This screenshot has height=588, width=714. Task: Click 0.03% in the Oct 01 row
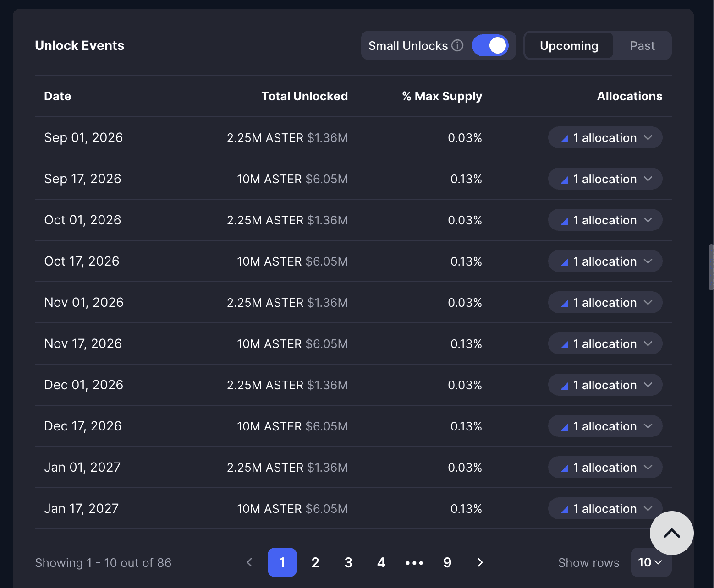point(465,220)
